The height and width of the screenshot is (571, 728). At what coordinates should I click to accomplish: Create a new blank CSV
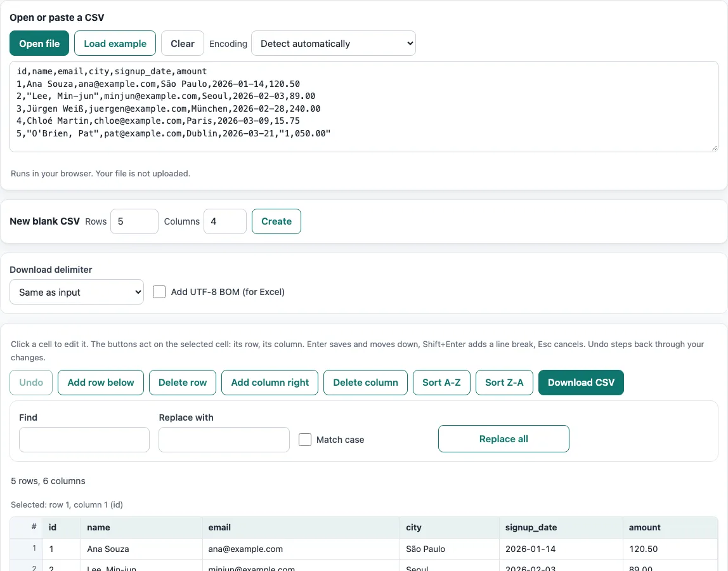tap(276, 221)
